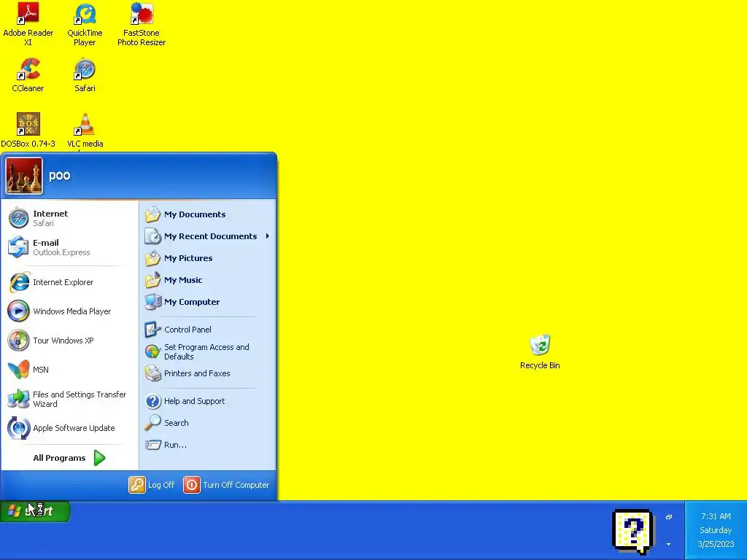This screenshot has width=747, height=560.
Task: Open Printers and Faxes
Action: point(208,374)
